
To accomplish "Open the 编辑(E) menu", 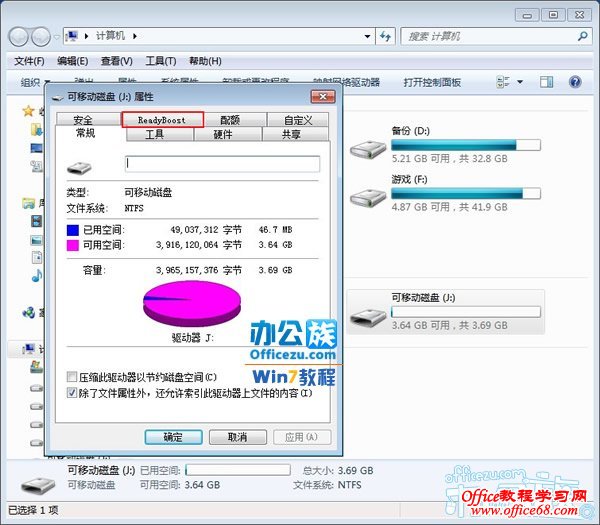I will [x=72, y=61].
